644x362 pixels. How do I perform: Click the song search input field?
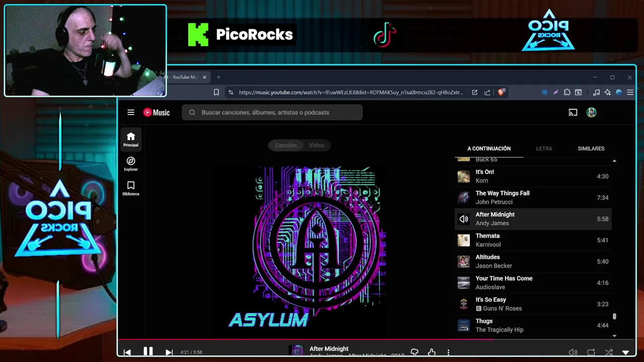(272, 113)
